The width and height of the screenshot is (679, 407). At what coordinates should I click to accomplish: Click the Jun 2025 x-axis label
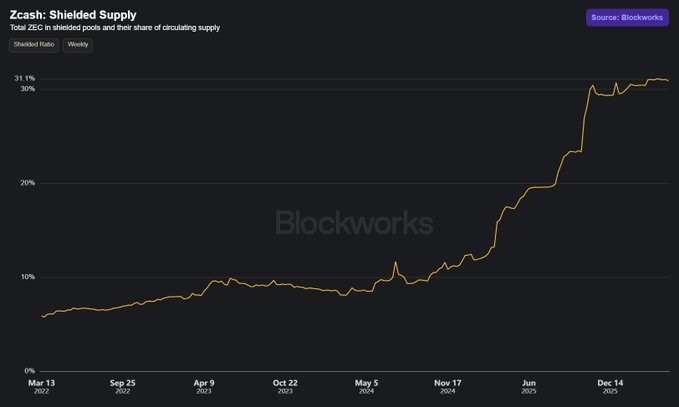click(x=529, y=386)
